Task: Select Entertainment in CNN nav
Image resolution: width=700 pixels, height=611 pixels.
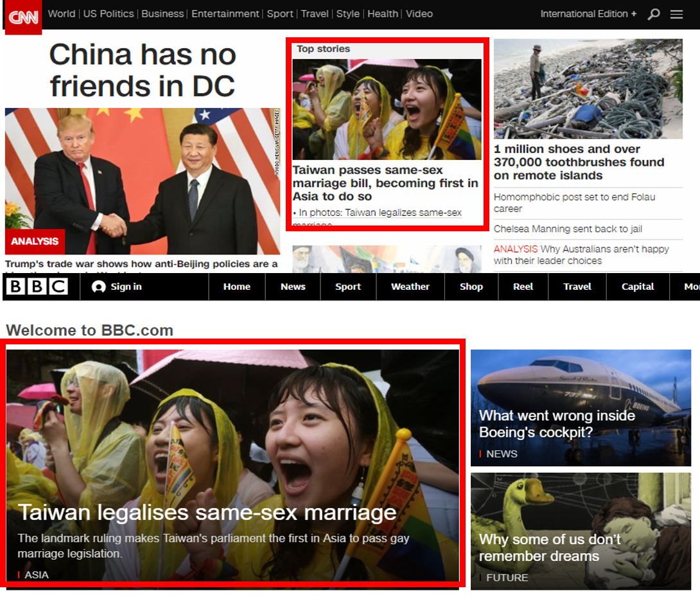Action: click(225, 14)
